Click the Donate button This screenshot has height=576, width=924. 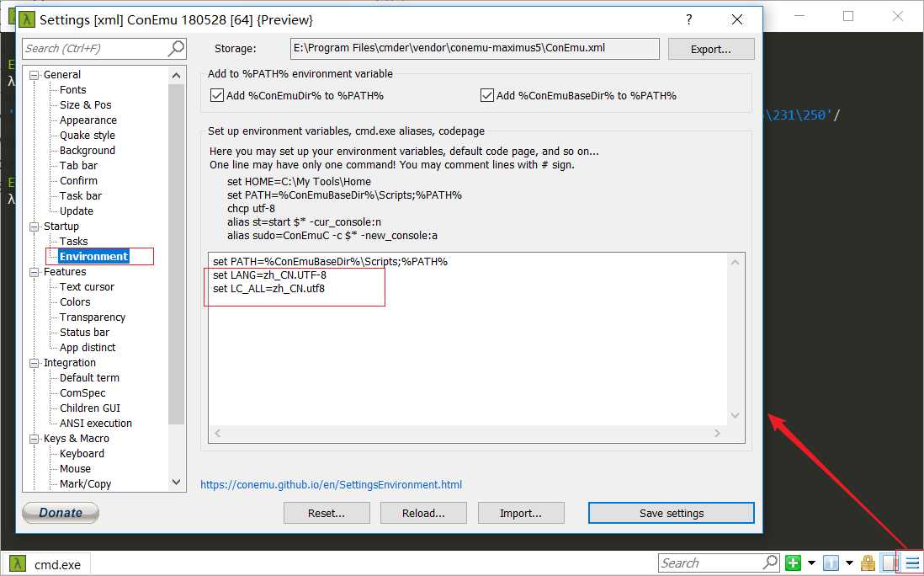pos(61,512)
